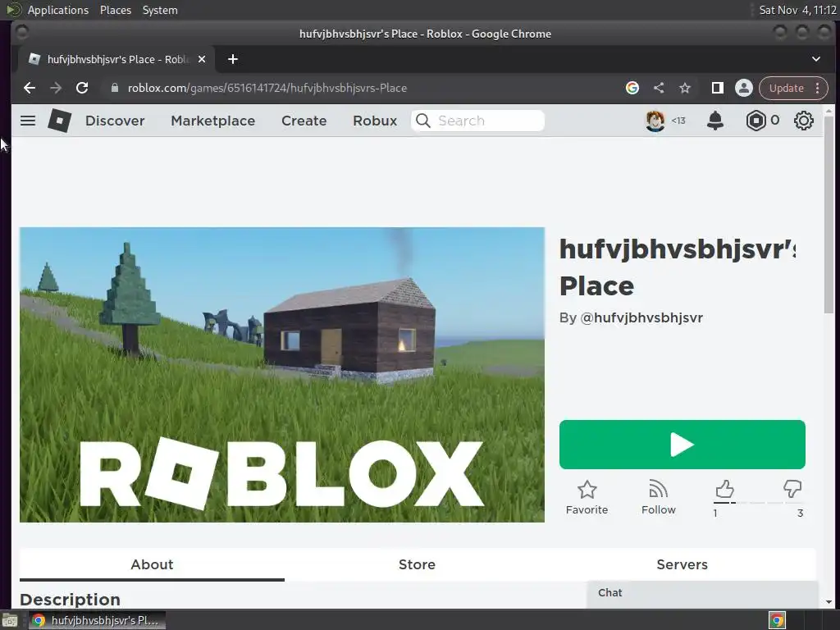
Task: Open the Robux page link
Action: (375, 121)
